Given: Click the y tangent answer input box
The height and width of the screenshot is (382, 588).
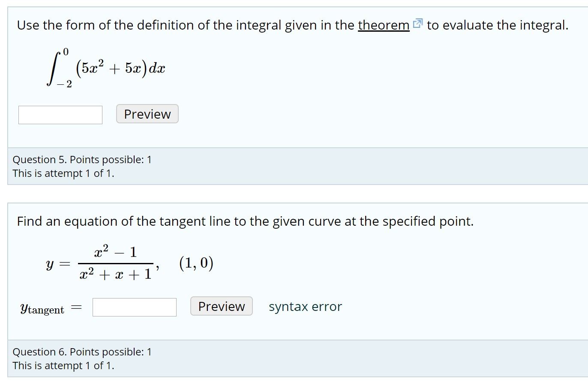Looking at the screenshot, I should point(134,307).
